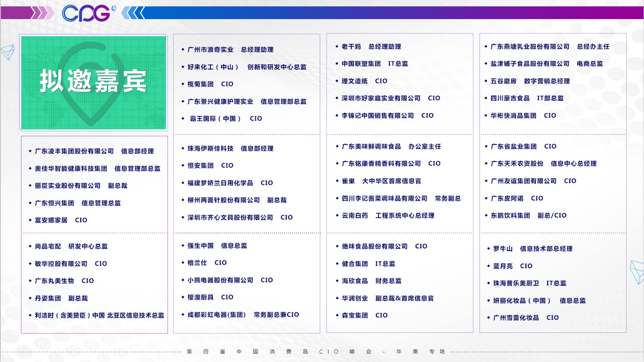Select the 拟邀嘉宾 title banner image
The image size is (644, 362).
click(x=94, y=83)
